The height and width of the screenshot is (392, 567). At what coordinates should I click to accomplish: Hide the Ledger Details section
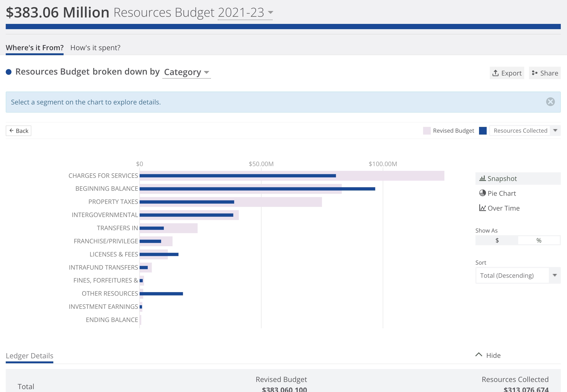click(x=488, y=355)
